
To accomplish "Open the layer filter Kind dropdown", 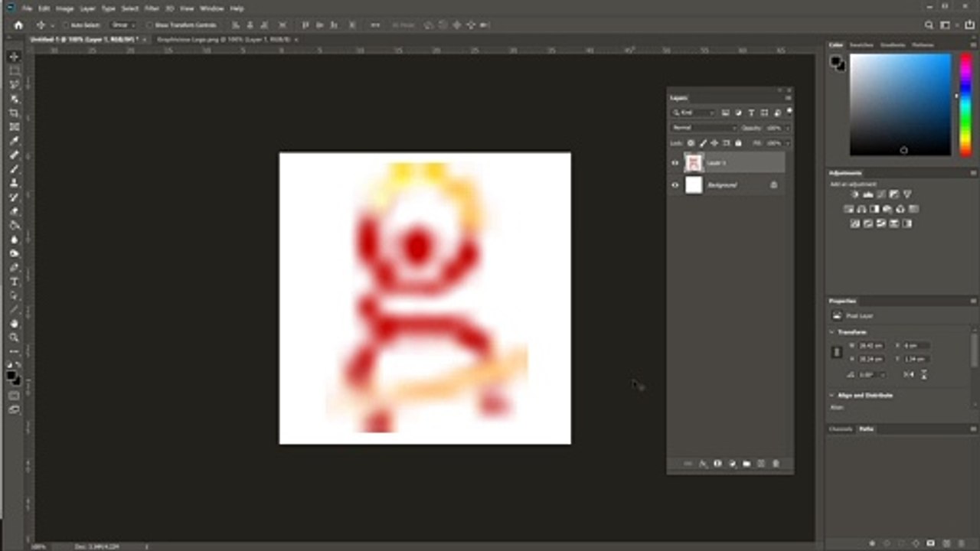I will click(x=692, y=112).
